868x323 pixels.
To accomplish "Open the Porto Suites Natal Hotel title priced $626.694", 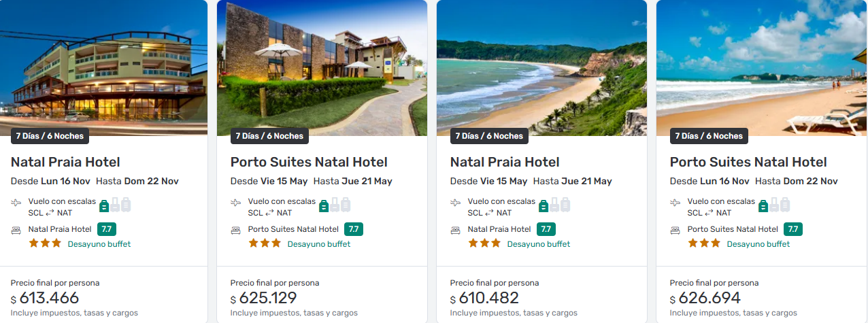I will (x=748, y=162).
